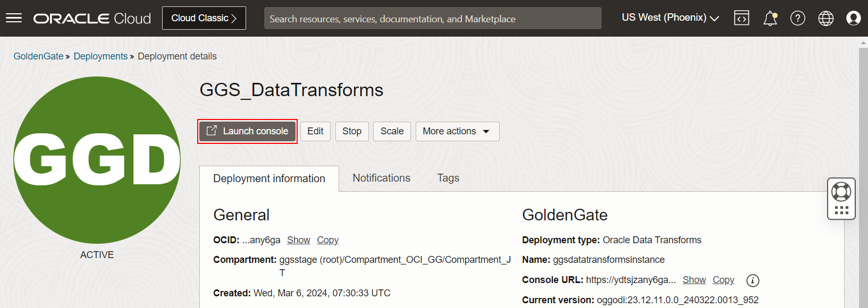
Task: Click the grid dots on support widget
Action: click(x=841, y=210)
